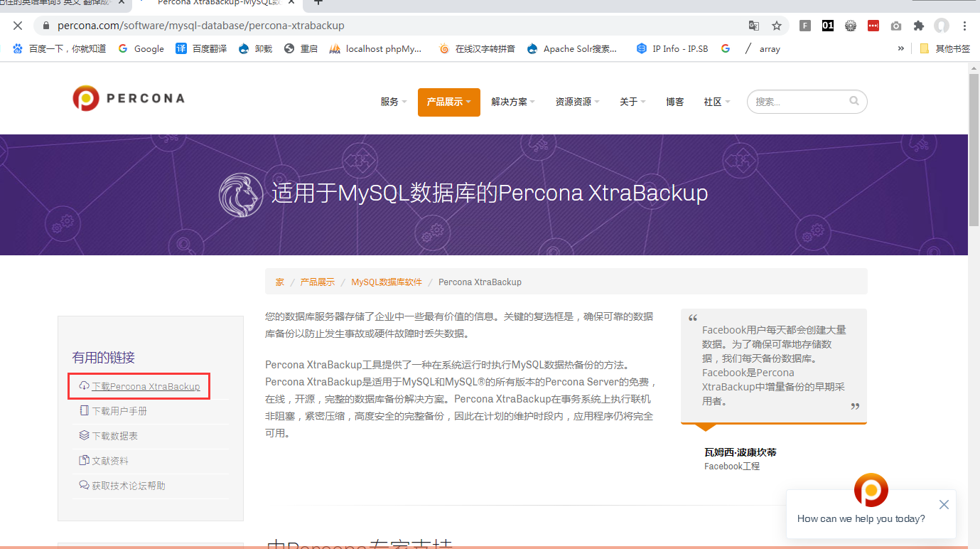The height and width of the screenshot is (549, 980).
Task: Click the Percona logo
Action: tap(129, 98)
